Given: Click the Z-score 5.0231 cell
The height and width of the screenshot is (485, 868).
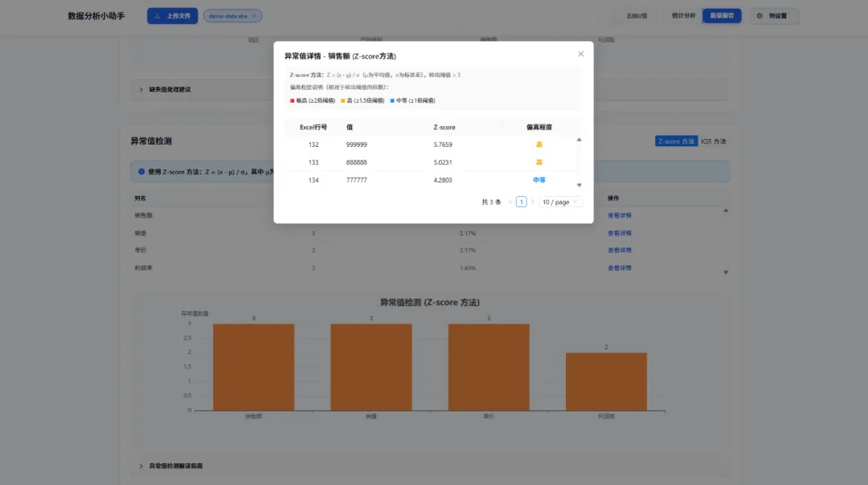Looking at the screenshot, I should [443, 162].
